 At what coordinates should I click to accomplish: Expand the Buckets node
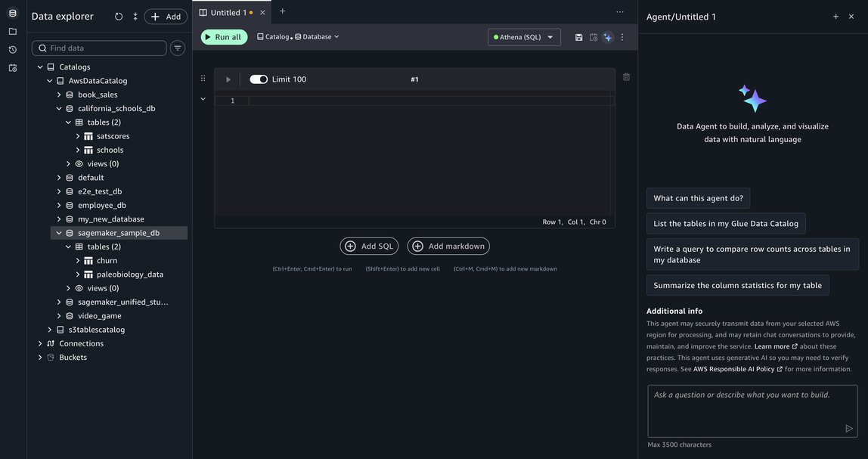click(x=40, y=358)
